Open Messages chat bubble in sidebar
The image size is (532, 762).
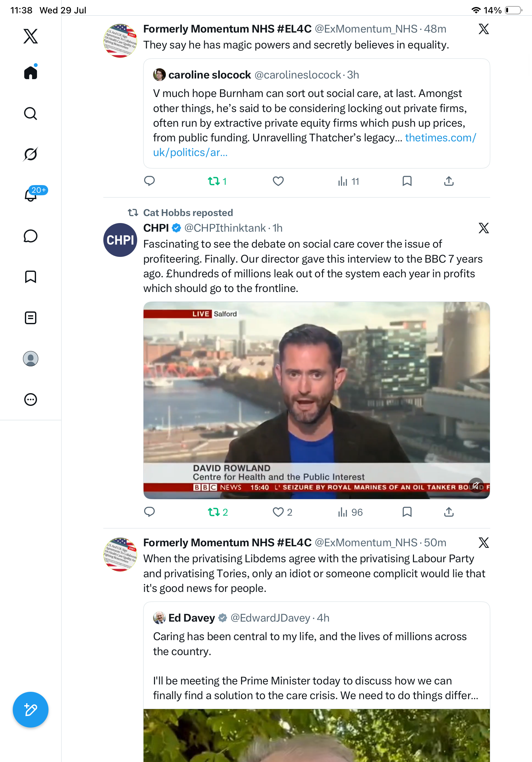point(31,236)
